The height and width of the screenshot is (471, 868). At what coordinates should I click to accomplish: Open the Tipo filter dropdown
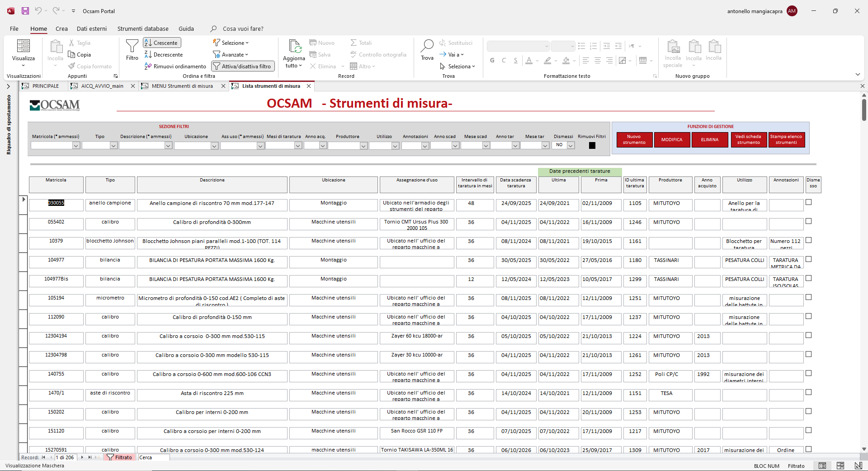click(x=113, y=145)
